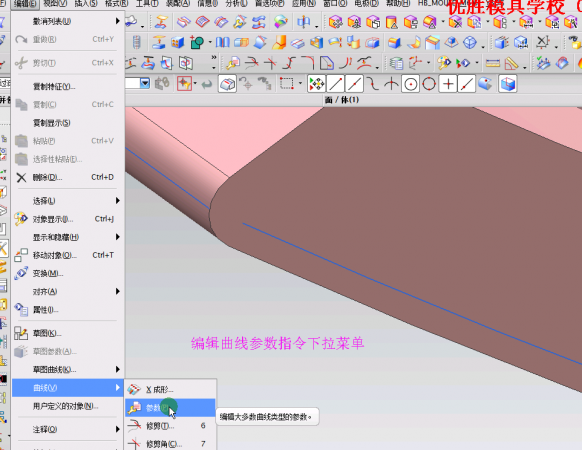Click 草图(K) menu entry
The width and height of the screenshot is (582, 450).
(68, 333)
